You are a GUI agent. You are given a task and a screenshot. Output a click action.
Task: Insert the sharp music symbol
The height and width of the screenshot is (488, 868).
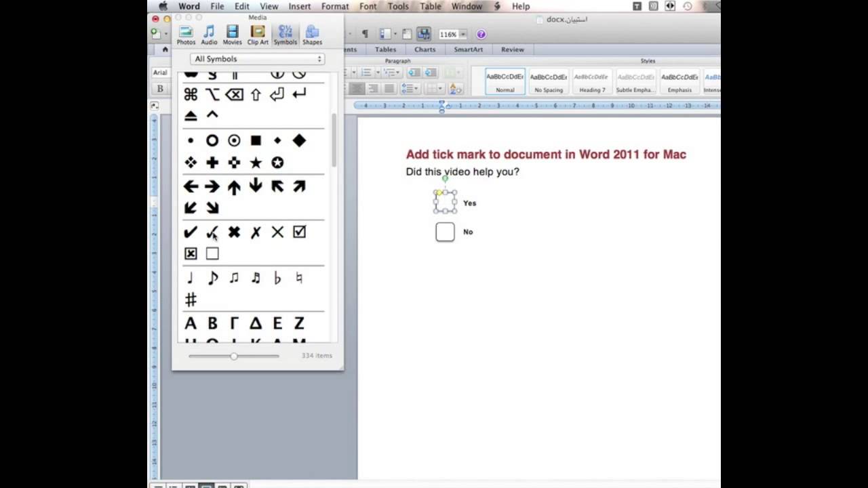[191, 300]
